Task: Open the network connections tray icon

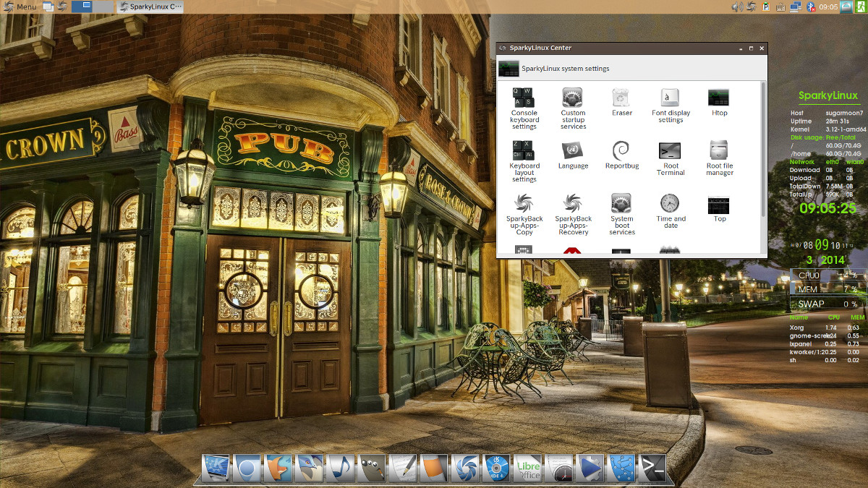Action: (796, 7)
